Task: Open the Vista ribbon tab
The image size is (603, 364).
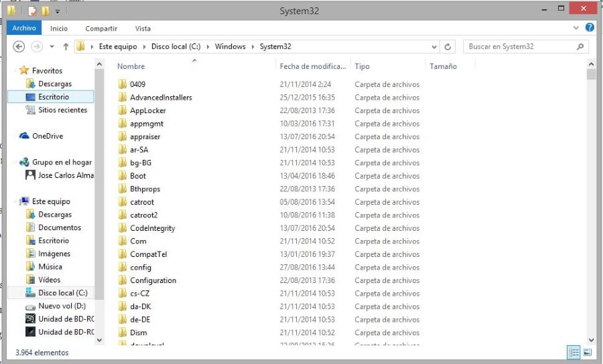Action: pos(143,29)
